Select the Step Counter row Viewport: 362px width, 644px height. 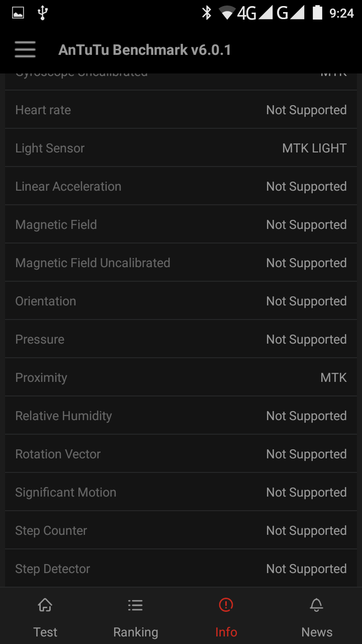pos(181,531)
